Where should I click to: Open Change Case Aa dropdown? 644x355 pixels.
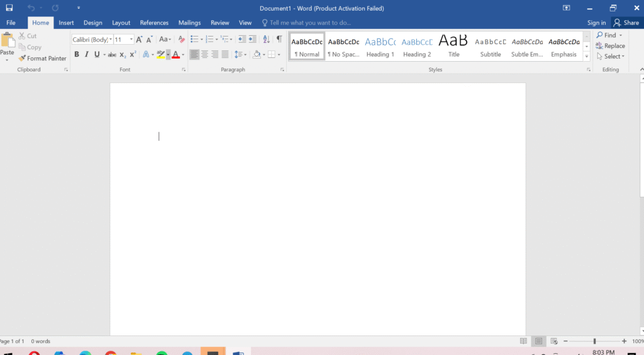[x=165, y=40]
